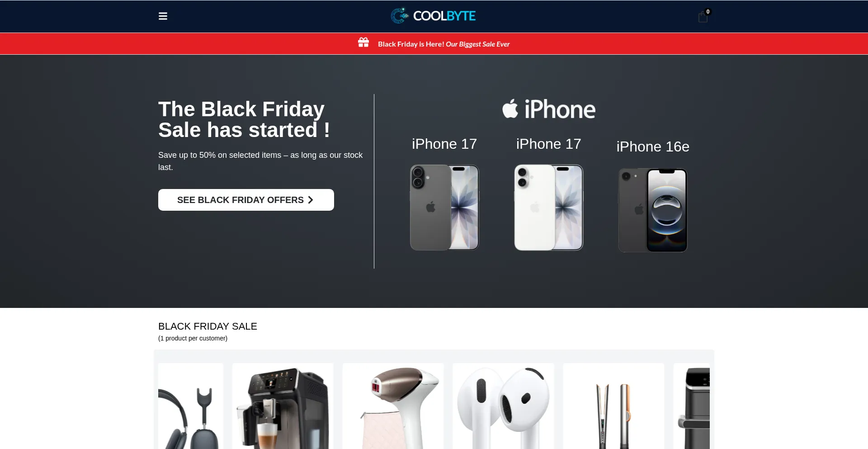Open the Black Friday banner link
The width and height of the screenshot is (868, 449).
point(443,44)
